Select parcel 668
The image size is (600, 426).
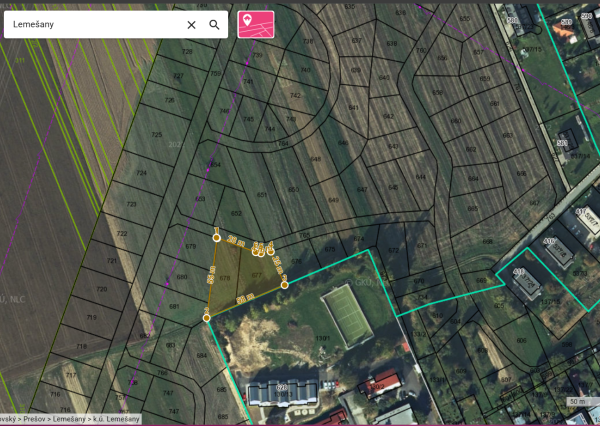coord(488,242)
